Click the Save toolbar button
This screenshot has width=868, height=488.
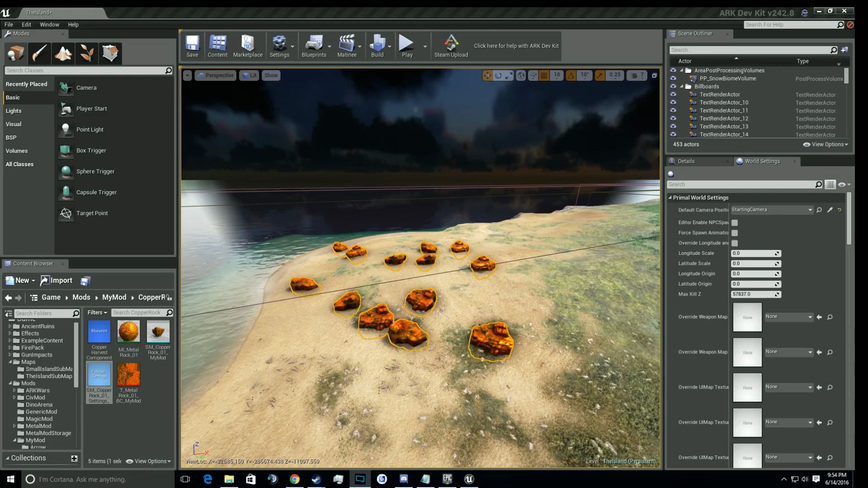pos(192,46)
